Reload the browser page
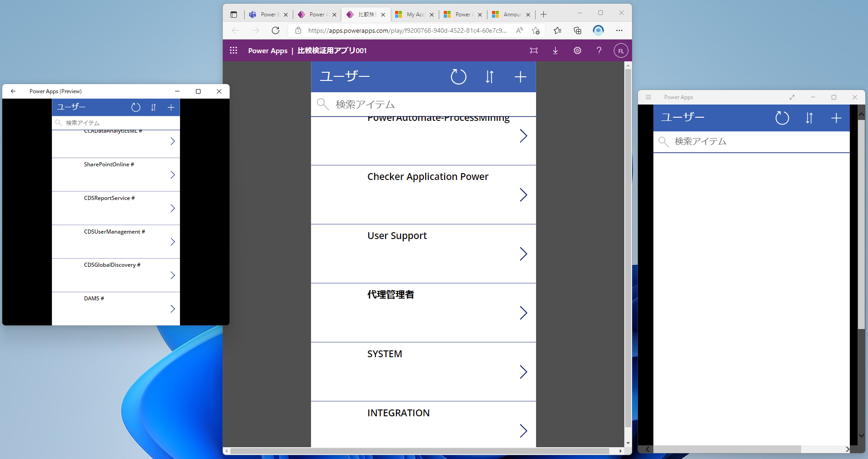Screen dimensions: 868x459 tap(276, 30)
